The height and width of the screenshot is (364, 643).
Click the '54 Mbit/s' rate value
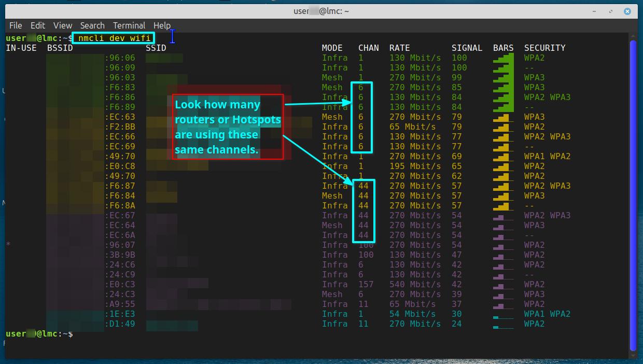tap(413, 314)
